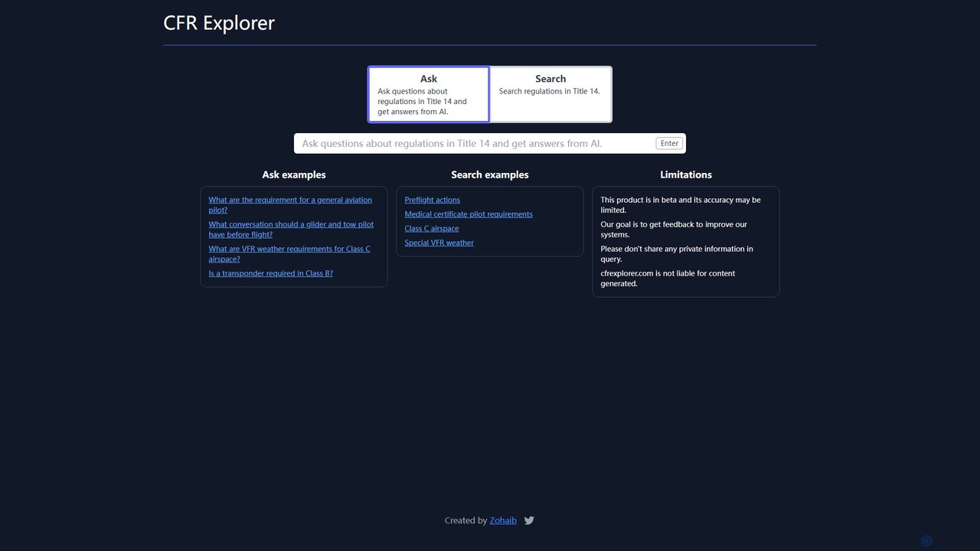The height and width of the screenshot is (551, 980).
Task: Try the Special VFR weather search
Action: pyautogui.click(x=439, y=243)
